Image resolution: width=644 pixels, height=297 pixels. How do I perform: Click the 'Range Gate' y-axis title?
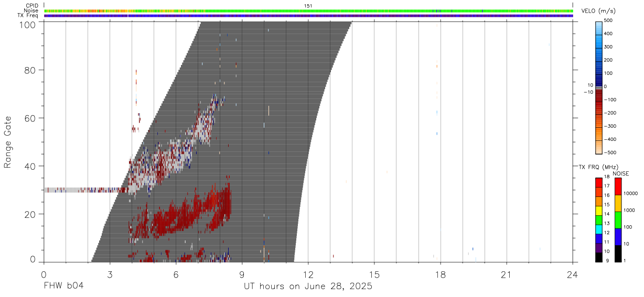8,142
